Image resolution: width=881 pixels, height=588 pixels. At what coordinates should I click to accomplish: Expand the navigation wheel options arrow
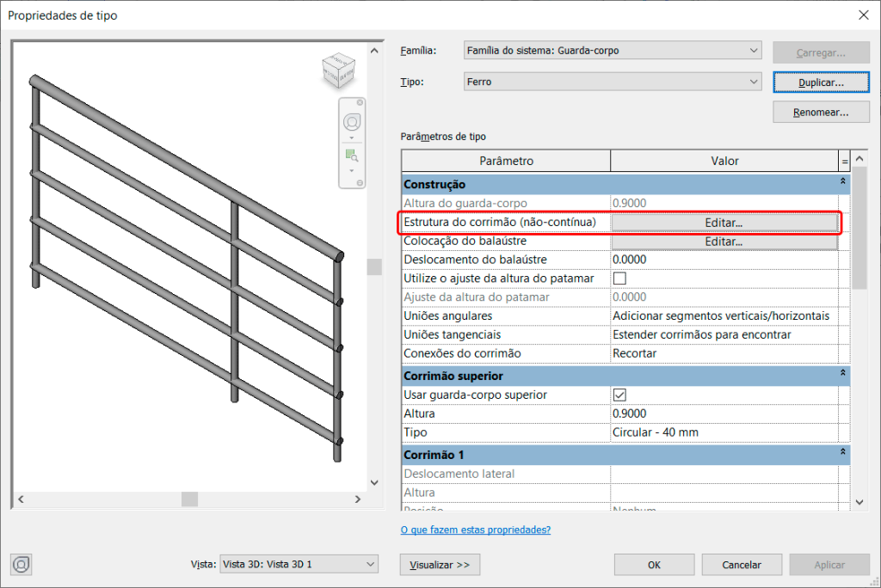point(352,138)
